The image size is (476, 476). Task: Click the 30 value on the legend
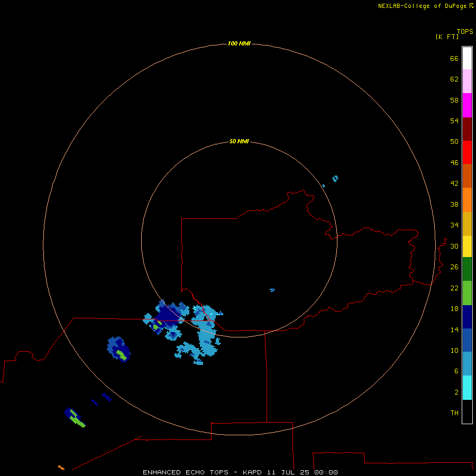(x=454, y=246)
